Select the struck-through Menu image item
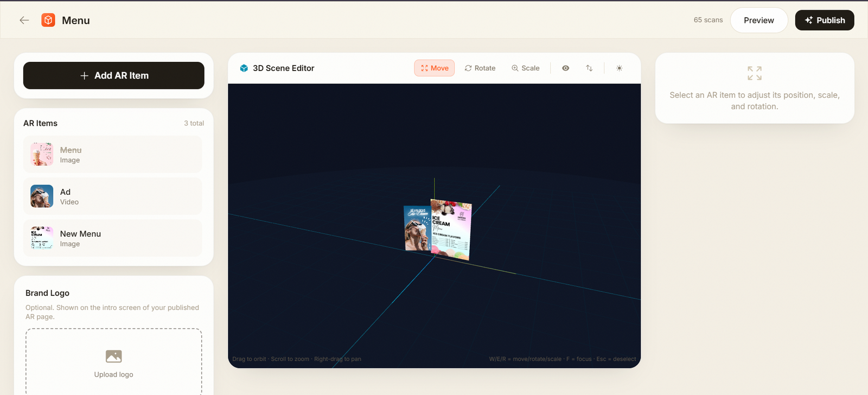868x395 pixels. tap(113, 155)
